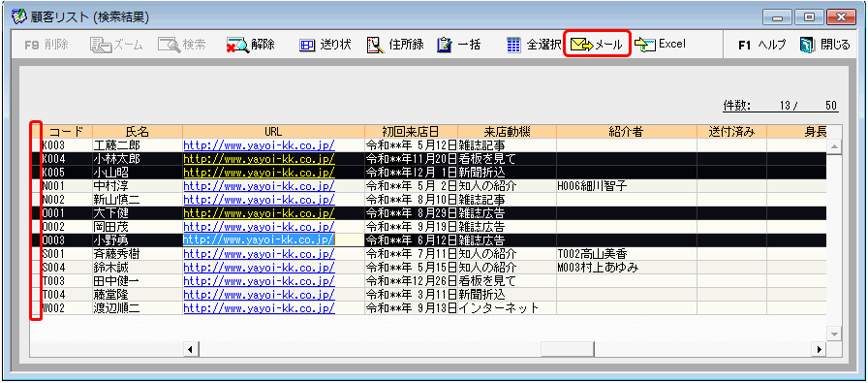The height and width of the screenshot is (383, 868).
Task: Open the URL link for 渡辺順二
Action: coord(259,308)
